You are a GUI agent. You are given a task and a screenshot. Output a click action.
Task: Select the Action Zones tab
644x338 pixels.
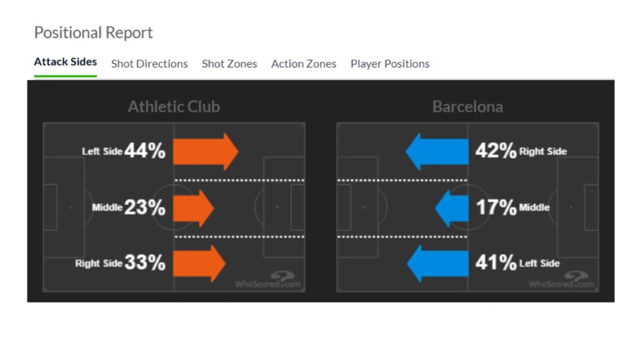click(303, 64)
